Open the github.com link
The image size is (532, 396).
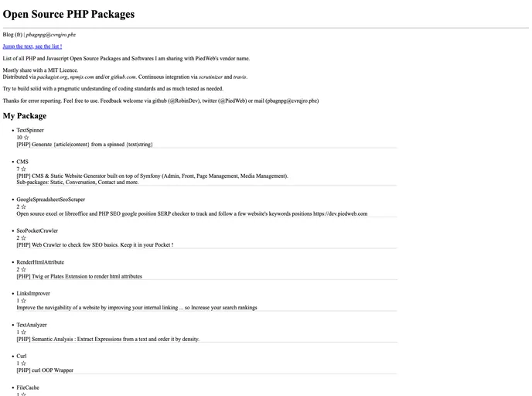pyautogui.click(x=124, y=77)
